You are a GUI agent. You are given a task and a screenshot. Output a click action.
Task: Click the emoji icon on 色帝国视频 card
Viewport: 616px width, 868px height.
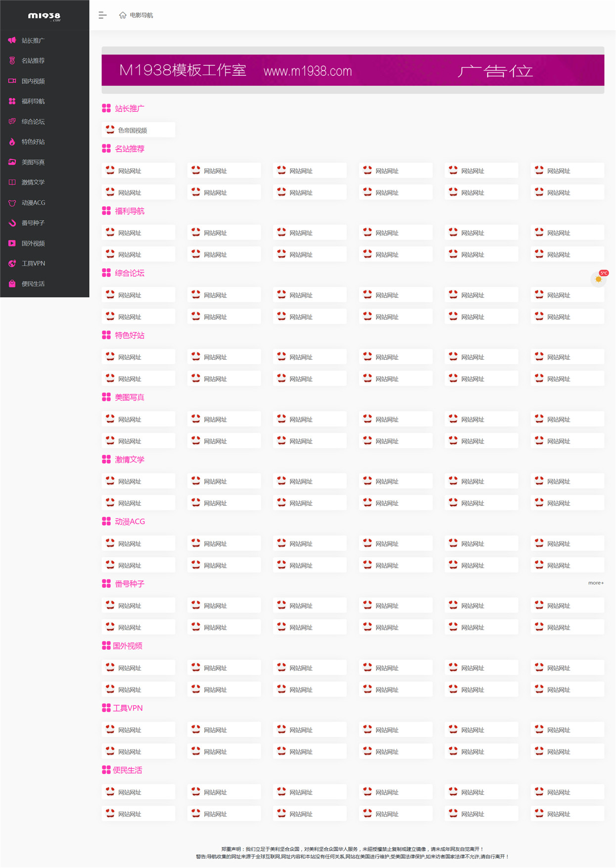pyautogui.click(x=110, y=130)
